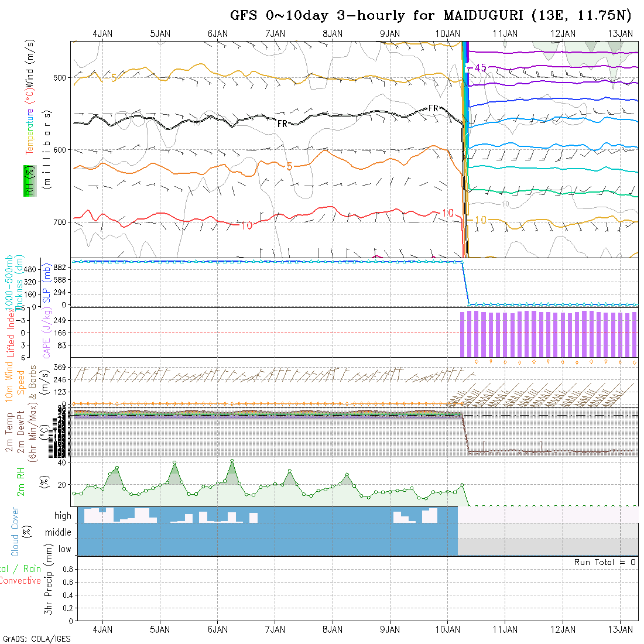
Task: Click the 10JAN label on the top date axis
Action: tap(448, 34)
